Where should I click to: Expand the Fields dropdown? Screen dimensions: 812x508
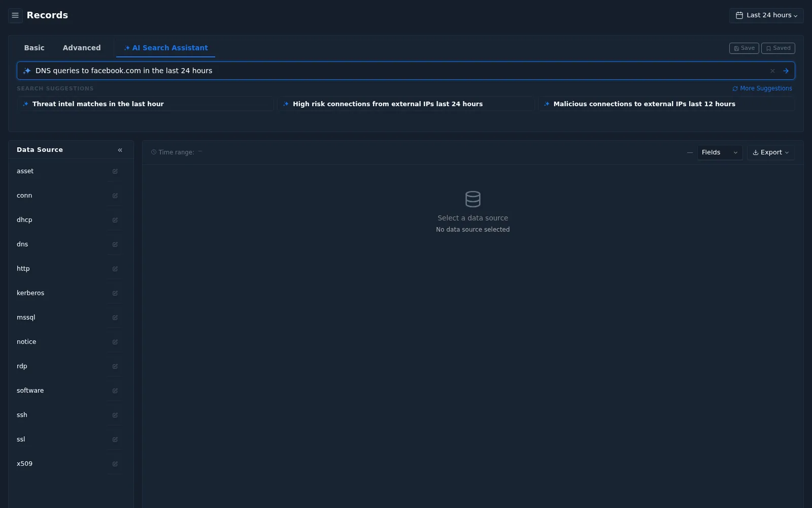pos(720,152)
